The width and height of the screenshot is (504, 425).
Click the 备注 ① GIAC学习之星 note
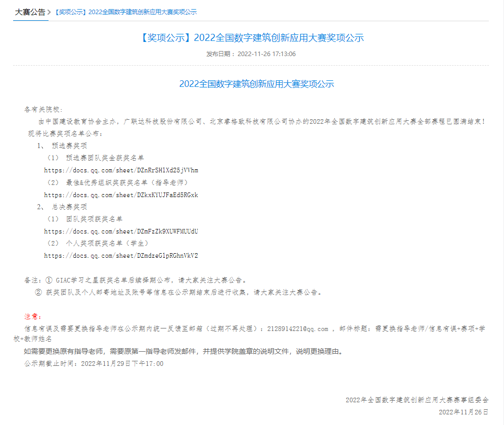(x=135, y=280)
